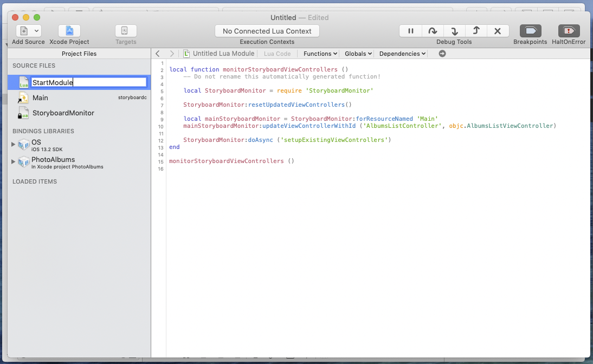Open the No Connected Lua Context selector
Image resolution: width=593 pixels, height=364 pixels.
pos(267,31)
